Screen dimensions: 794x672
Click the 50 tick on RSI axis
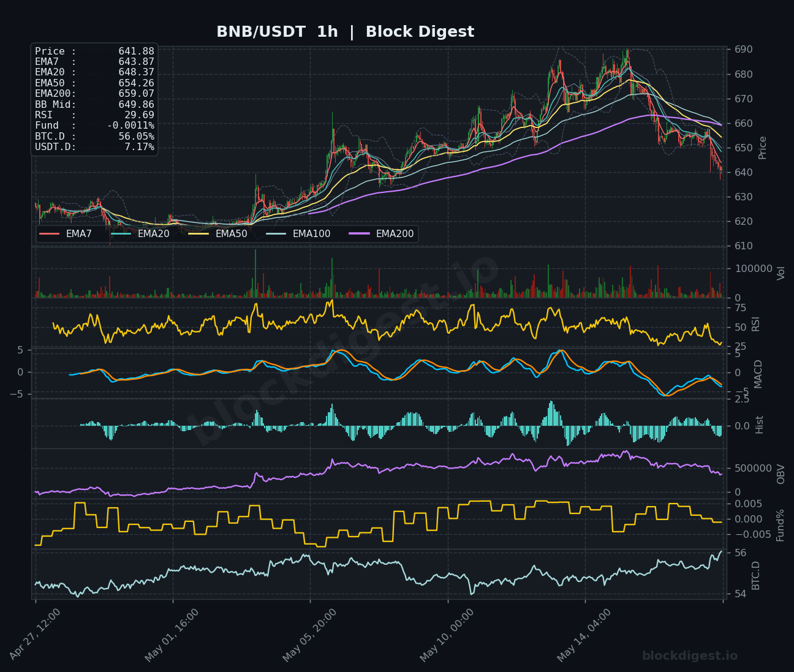coord(741,328)
